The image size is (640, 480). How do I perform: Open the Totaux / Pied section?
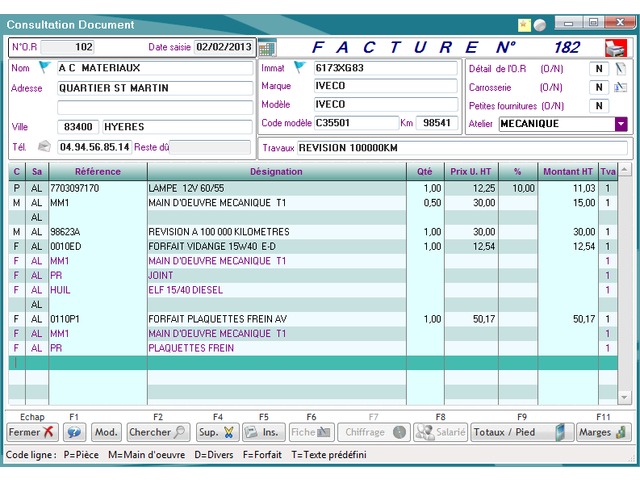click(x=522, y=433)
